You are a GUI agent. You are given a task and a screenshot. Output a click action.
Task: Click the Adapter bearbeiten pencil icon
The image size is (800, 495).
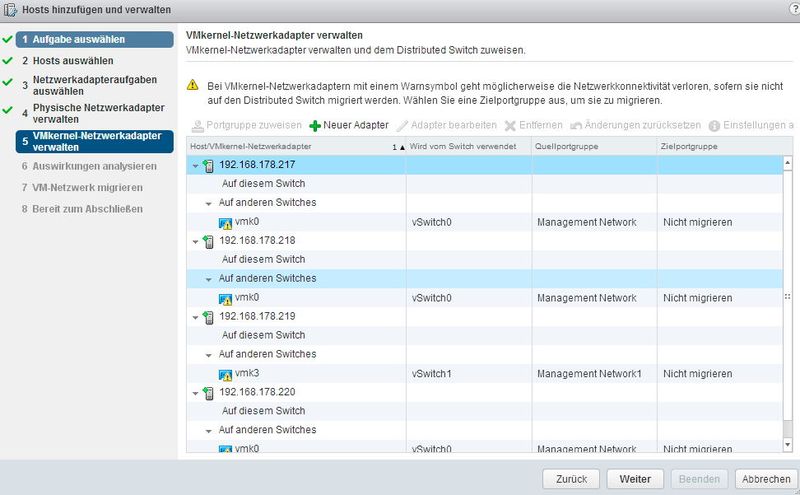click(x=403, y=126)
